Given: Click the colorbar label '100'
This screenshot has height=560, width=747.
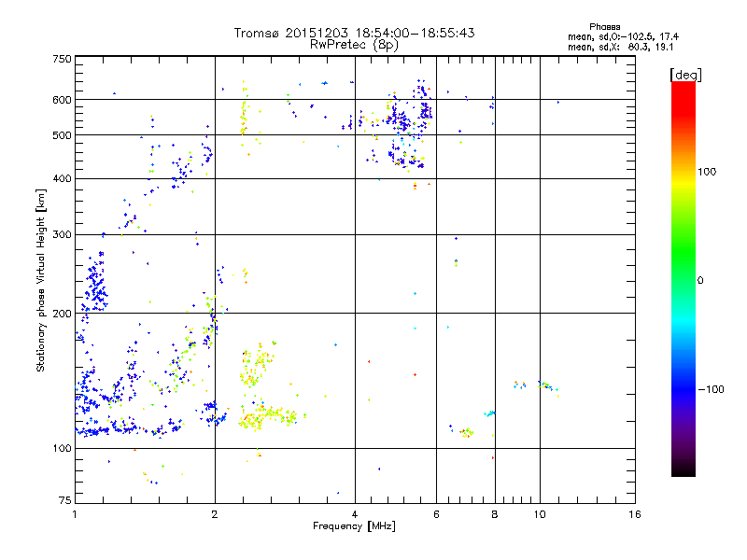Looking at the screenshot, I should click(x=707, y=172).
